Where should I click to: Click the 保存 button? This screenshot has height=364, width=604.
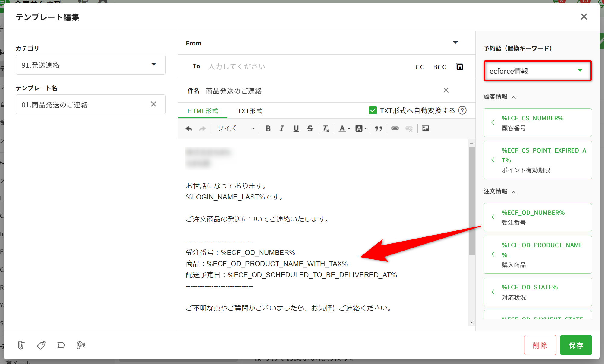(x=575, y=345)
